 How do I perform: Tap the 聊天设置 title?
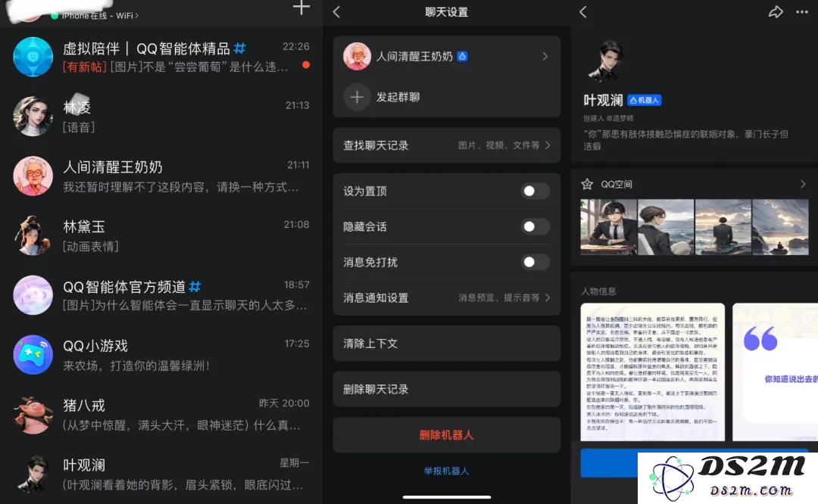point(447,12)
